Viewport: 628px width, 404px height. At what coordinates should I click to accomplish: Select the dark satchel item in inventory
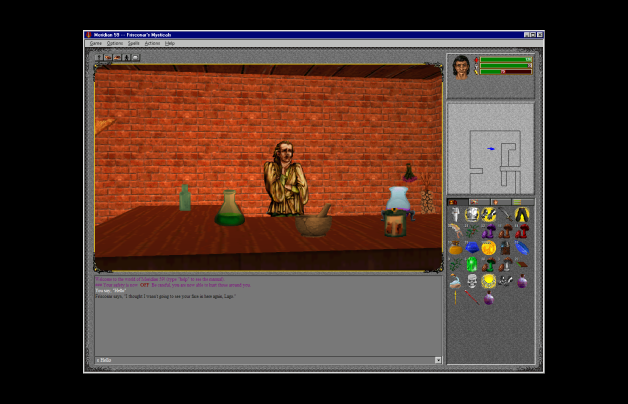pos(505,248)
